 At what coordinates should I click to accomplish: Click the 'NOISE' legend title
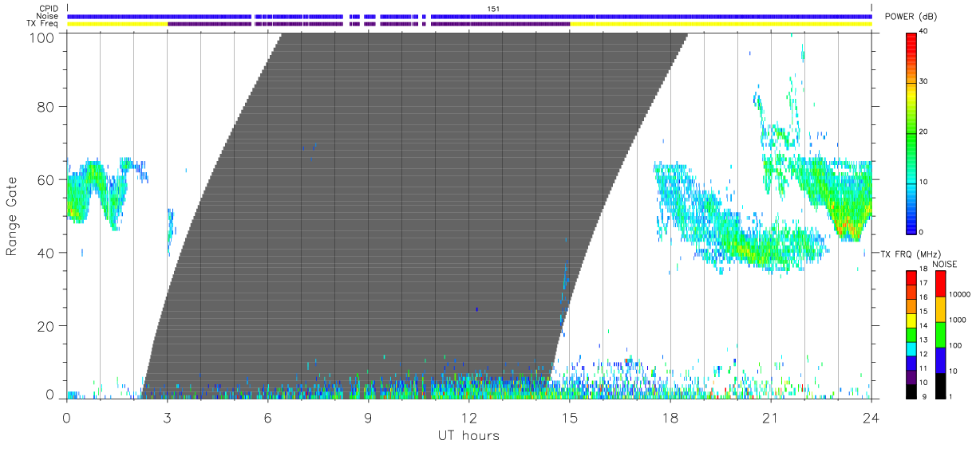944,264
